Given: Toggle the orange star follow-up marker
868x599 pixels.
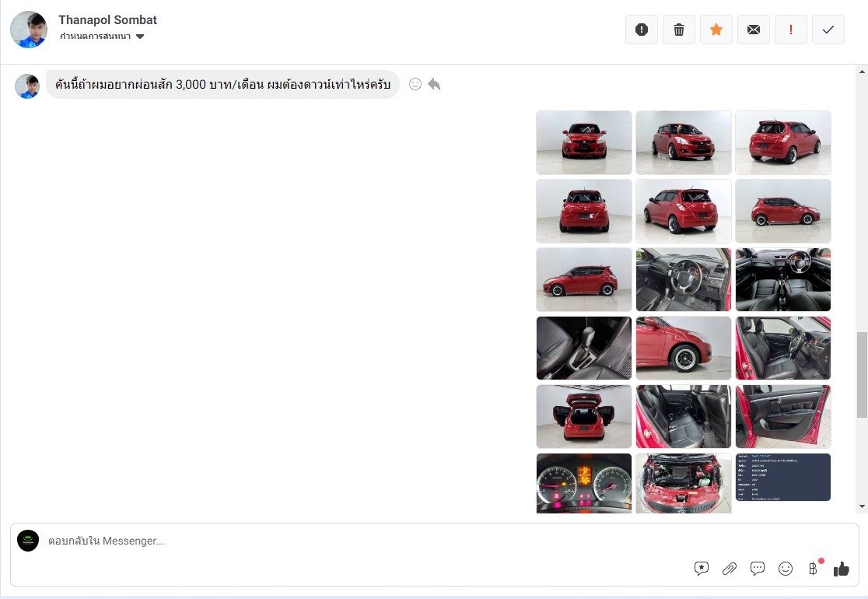Looking at the screenshot, I should (716, 30).
